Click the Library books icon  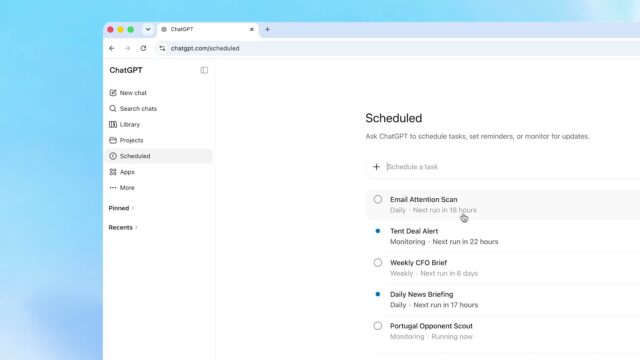tap(113, 124)
